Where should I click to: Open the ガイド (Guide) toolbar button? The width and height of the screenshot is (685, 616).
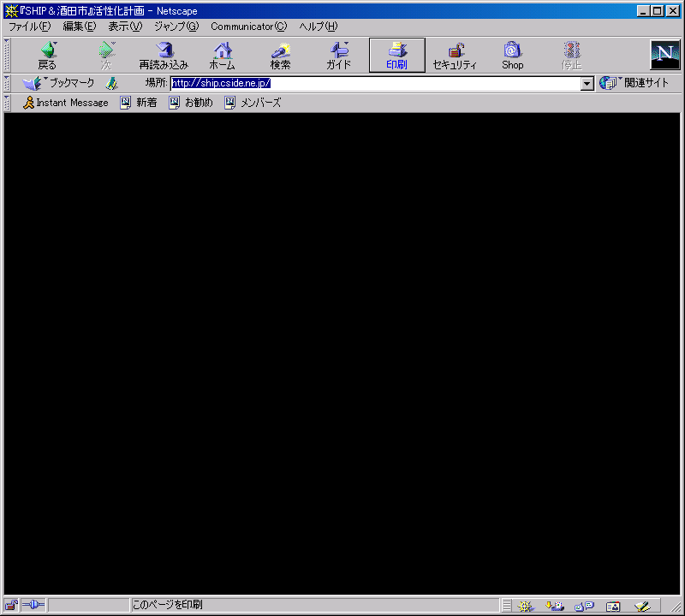(338, 56)
